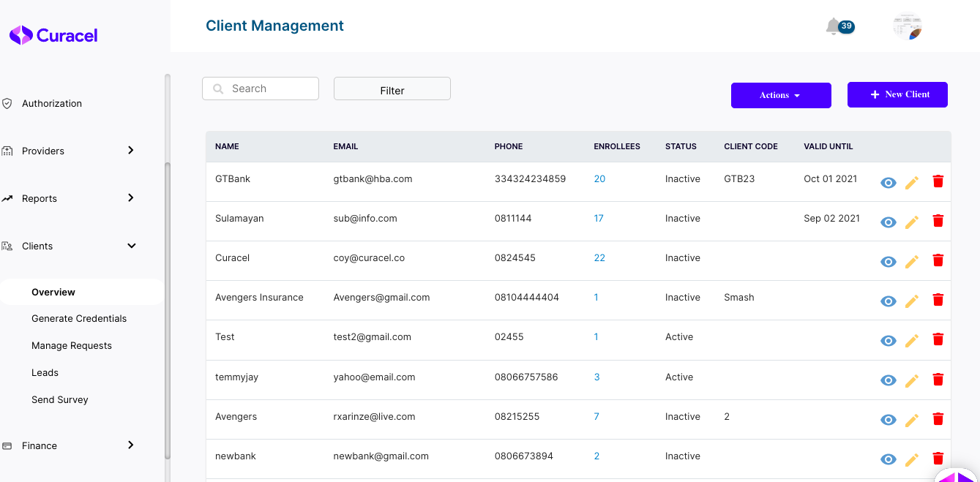
Task: Click the ENROLLEES column header
Action: [617, 146]
